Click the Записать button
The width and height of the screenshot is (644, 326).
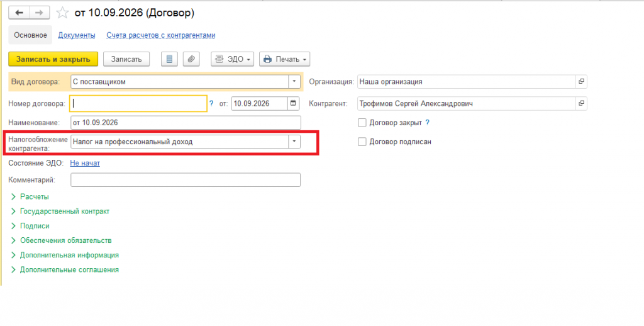[x=126, y=59]
